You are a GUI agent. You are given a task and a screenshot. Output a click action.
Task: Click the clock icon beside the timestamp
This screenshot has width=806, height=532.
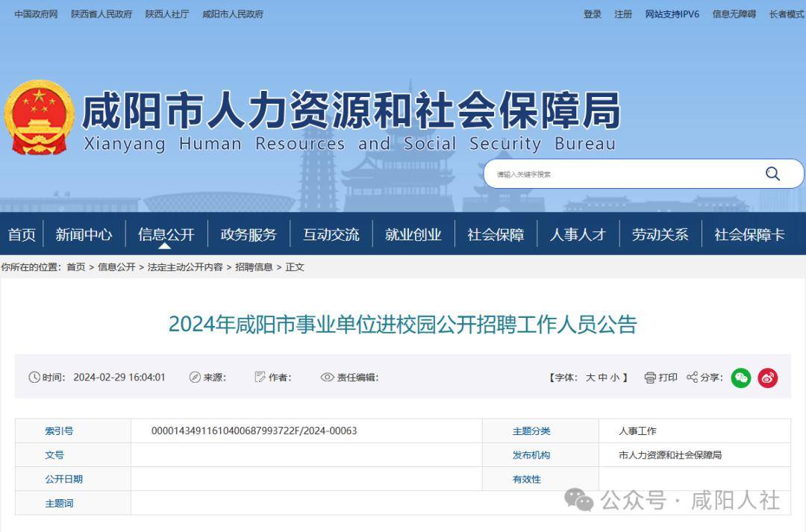33,378
